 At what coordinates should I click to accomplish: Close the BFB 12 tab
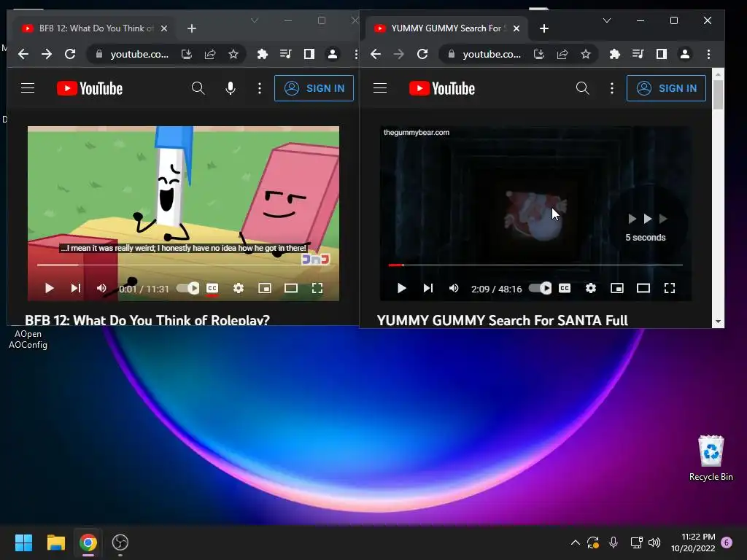click(x=164, y=28)
